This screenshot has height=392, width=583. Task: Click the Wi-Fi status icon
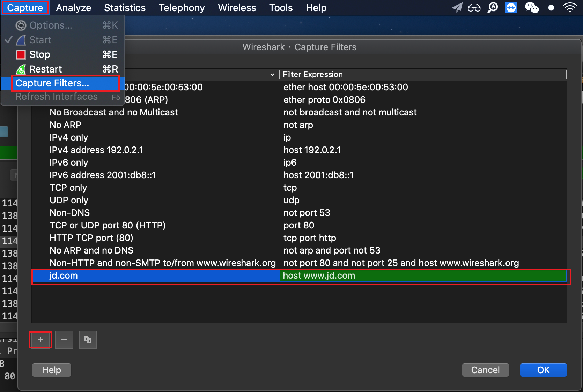(x=570, y=8)
